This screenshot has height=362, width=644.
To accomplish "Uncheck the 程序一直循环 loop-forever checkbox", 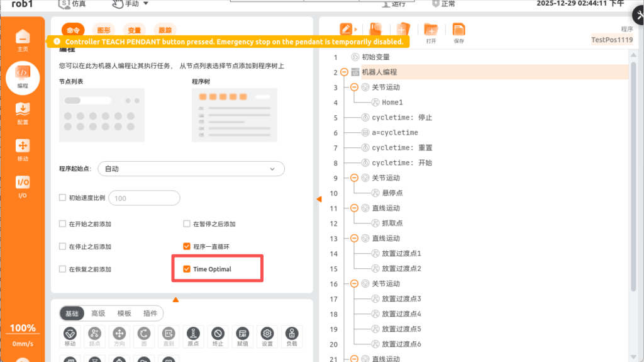I will pos(187,246).
